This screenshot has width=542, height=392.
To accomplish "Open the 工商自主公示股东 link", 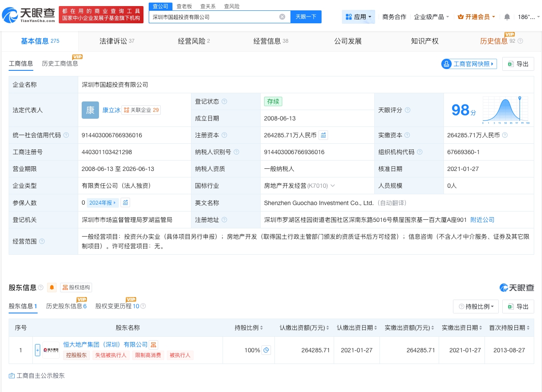I will 37,376.
